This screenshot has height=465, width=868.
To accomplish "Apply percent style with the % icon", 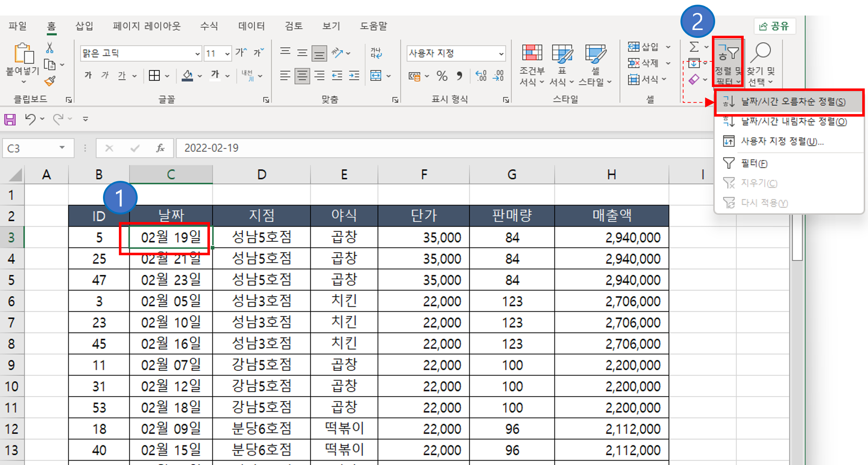I will pos(442,76).
